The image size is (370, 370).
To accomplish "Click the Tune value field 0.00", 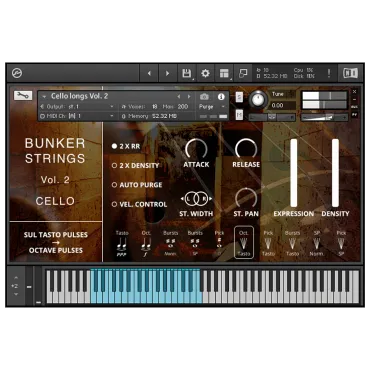I will click(x=282, y=106).
